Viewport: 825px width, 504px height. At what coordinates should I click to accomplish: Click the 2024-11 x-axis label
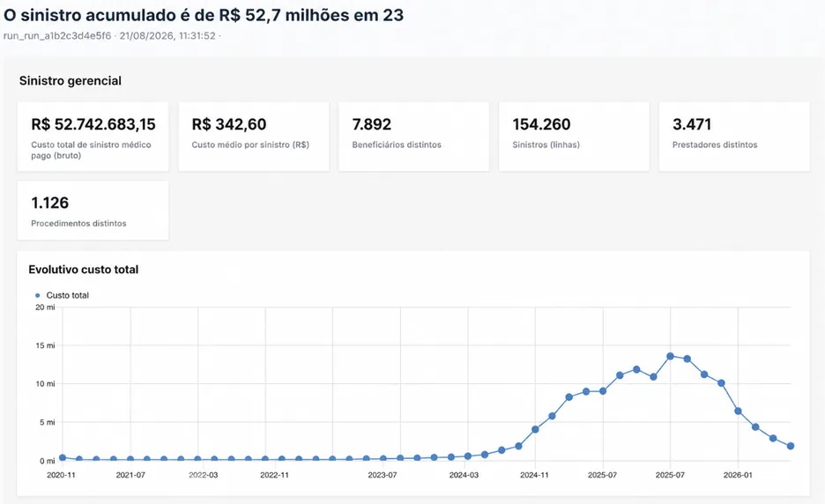534,475
